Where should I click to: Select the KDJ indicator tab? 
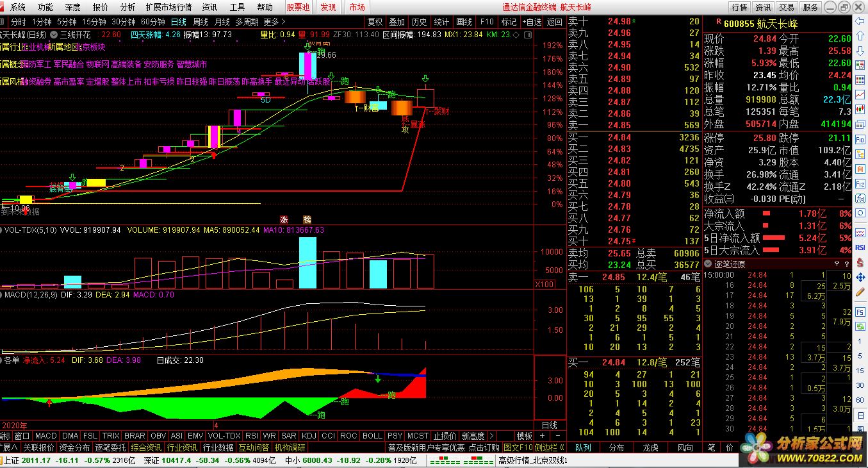309,436
